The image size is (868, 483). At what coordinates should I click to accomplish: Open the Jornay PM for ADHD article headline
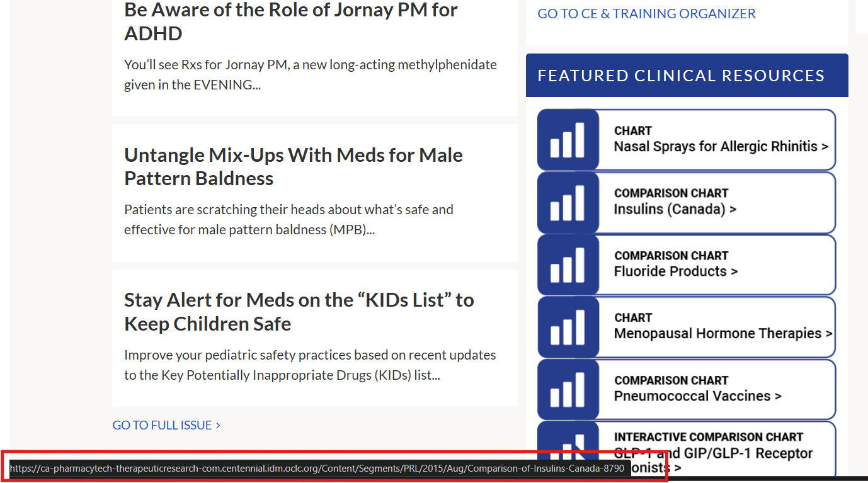click(290, 21)
